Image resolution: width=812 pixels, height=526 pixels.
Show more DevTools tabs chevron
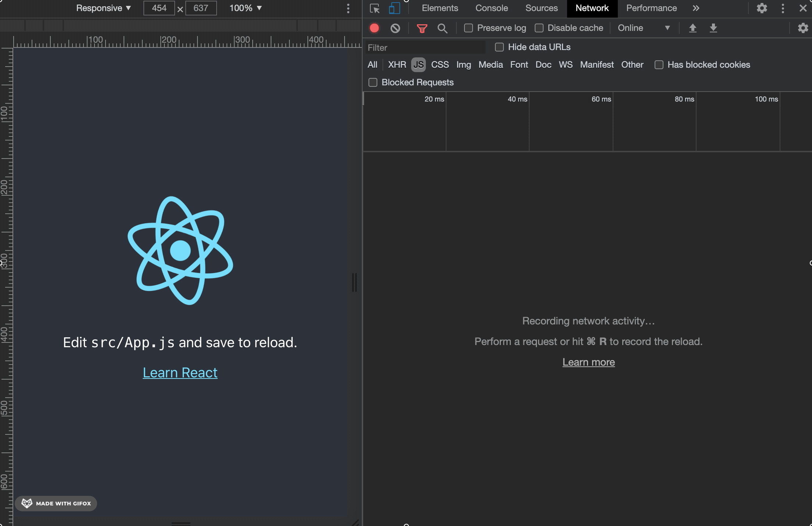696,8
